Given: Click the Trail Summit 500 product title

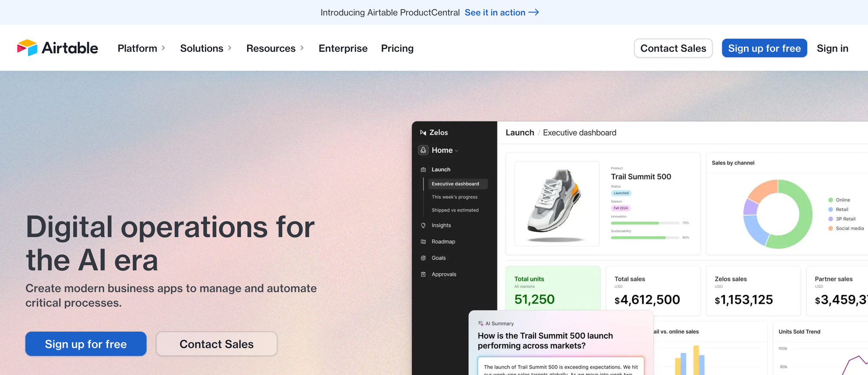Looking at the screenshot, I should click(x=641, y=176).
